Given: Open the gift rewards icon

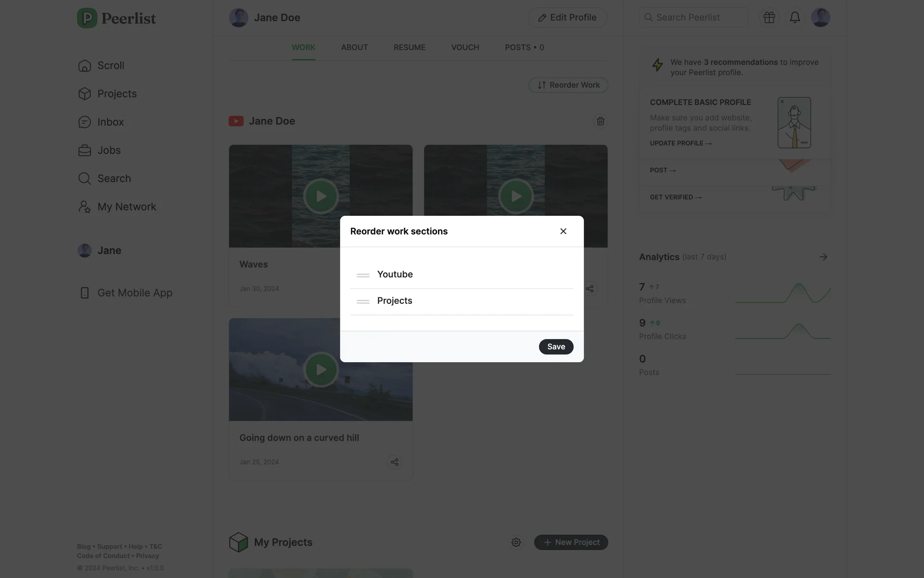Looking at the screenshot, I should [769, 17].
